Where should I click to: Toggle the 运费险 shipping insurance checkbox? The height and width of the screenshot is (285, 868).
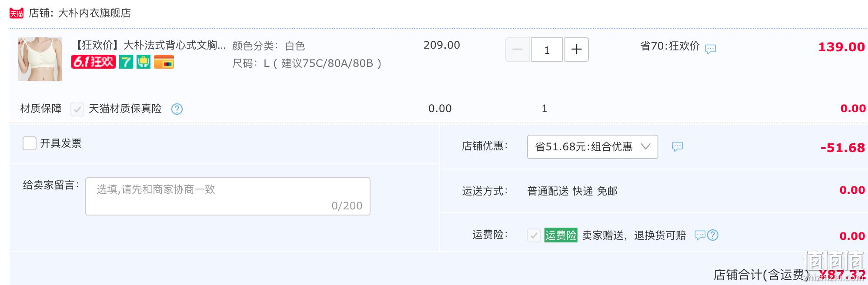tap(534, 235)
